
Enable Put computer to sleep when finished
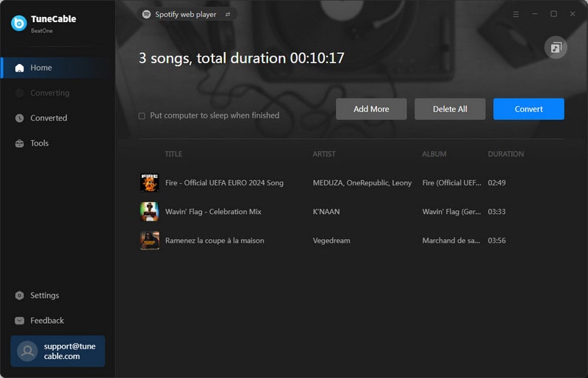point(142,116)
